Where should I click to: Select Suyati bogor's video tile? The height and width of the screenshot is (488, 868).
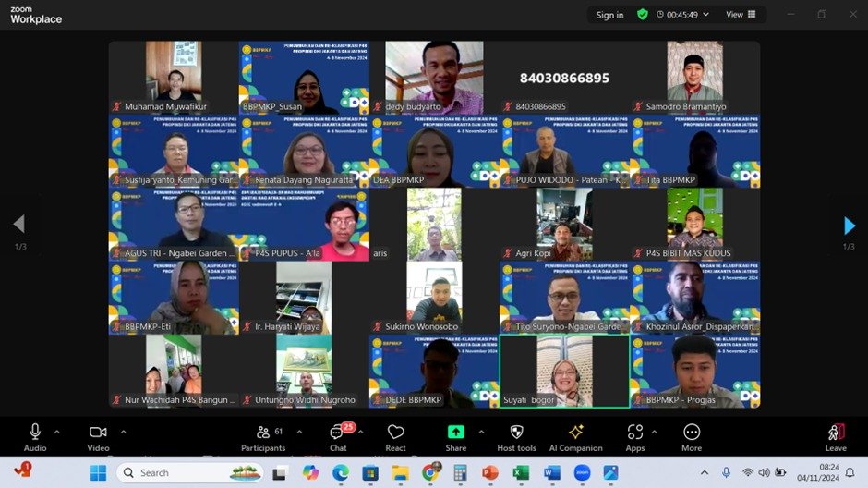tap(564, 371)
